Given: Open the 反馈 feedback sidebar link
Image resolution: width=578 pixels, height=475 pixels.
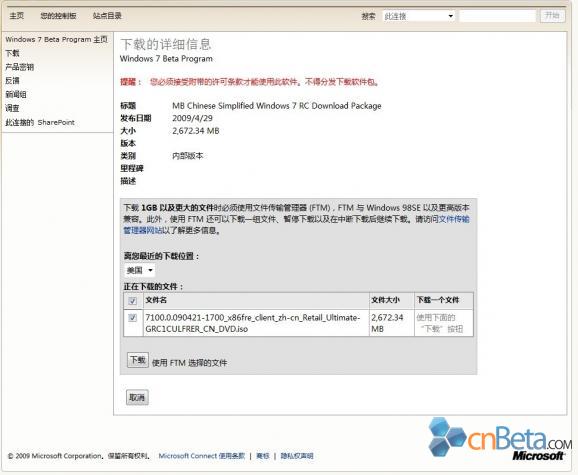Looking at the screenshot, I should (12, 81).
